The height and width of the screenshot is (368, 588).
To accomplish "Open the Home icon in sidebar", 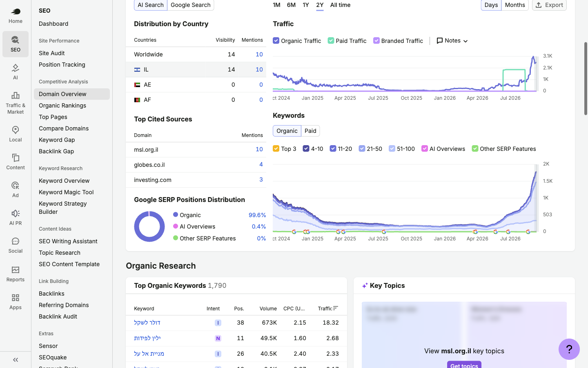I will click(x=16, y=11).
